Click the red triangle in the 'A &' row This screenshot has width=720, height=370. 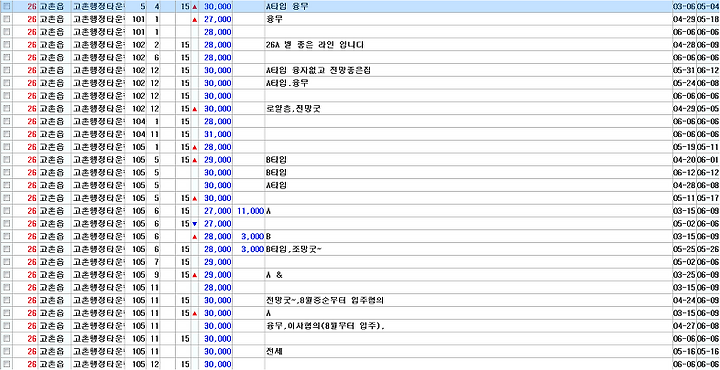click(x=195, y=275)
